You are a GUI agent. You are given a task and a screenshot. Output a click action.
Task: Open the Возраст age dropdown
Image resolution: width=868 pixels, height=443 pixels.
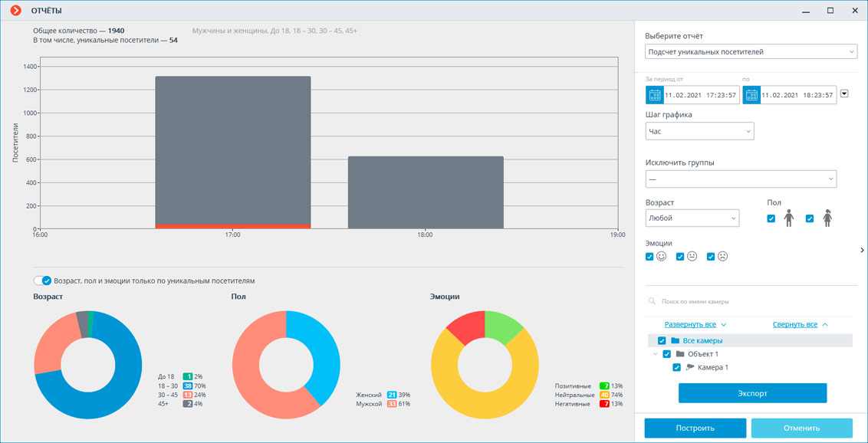pyautogui.click(x=692, y=218)
